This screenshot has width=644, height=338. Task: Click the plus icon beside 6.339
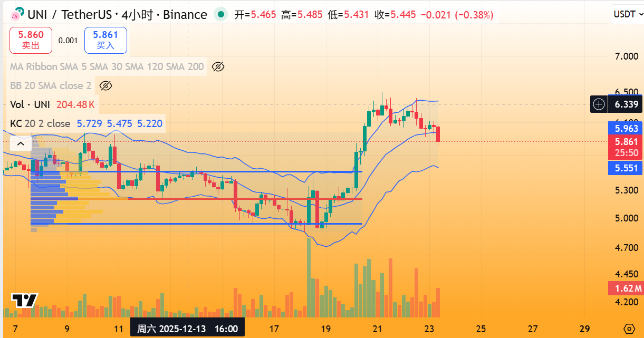tap(599, 104)
